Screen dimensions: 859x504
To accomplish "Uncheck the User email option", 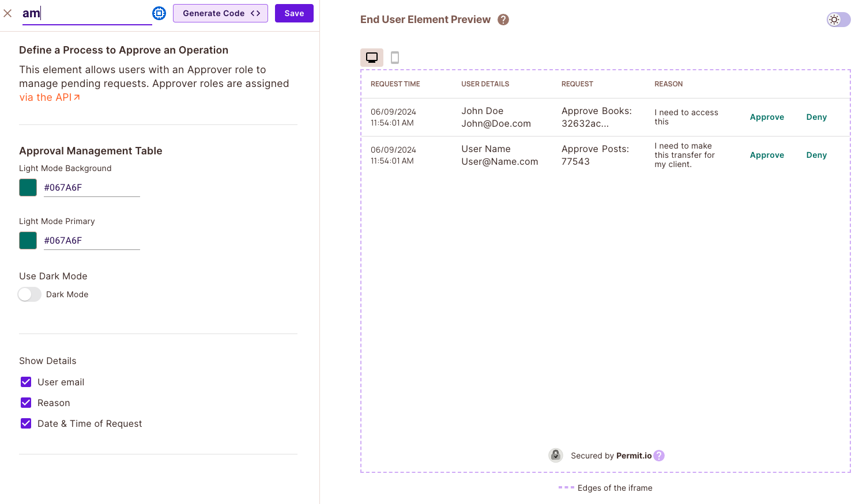I will (25, 381).
